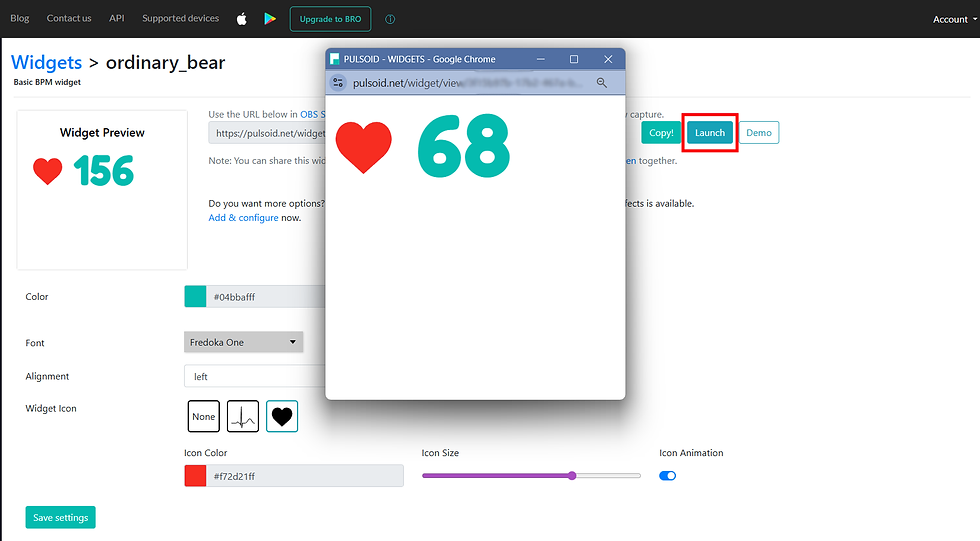Select the ECG pulse line widget icon
The image size is (980, 541).
point(243,416)
